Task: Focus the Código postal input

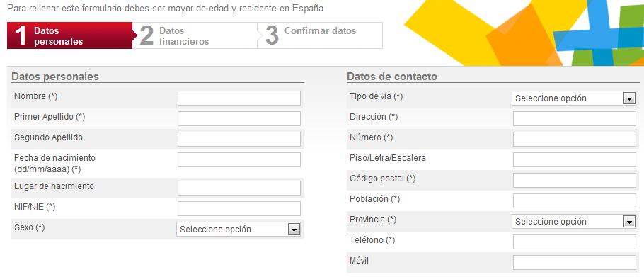Action: (575, 181)
